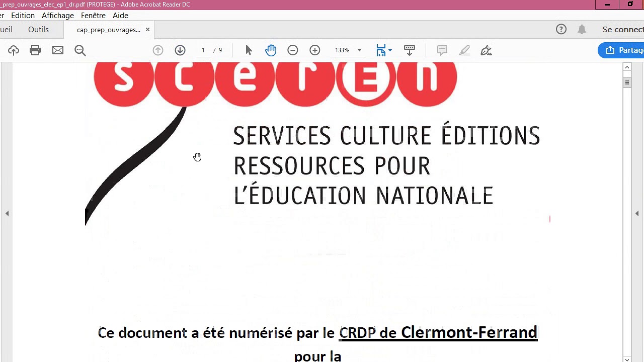Viewport: 644px width, 362px height.
Task: Click the upload to cloud icon
Action: coord(14,50)
